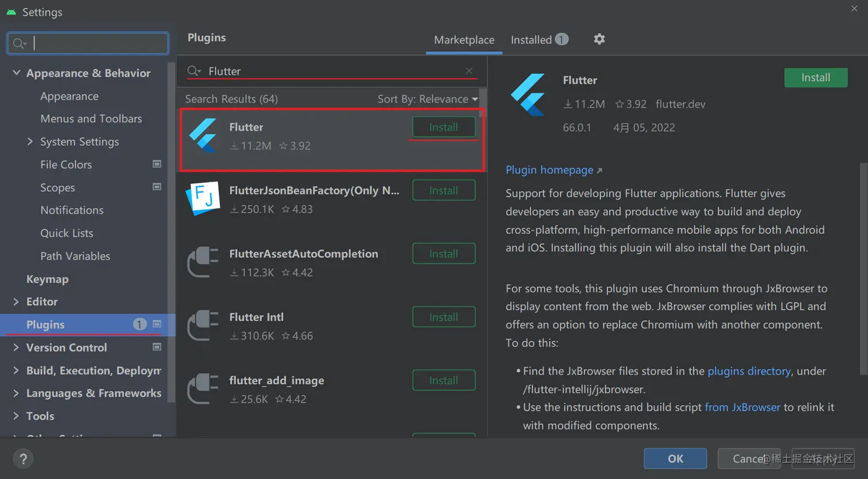Click the green Install button in details pane

tap(816, 78)
